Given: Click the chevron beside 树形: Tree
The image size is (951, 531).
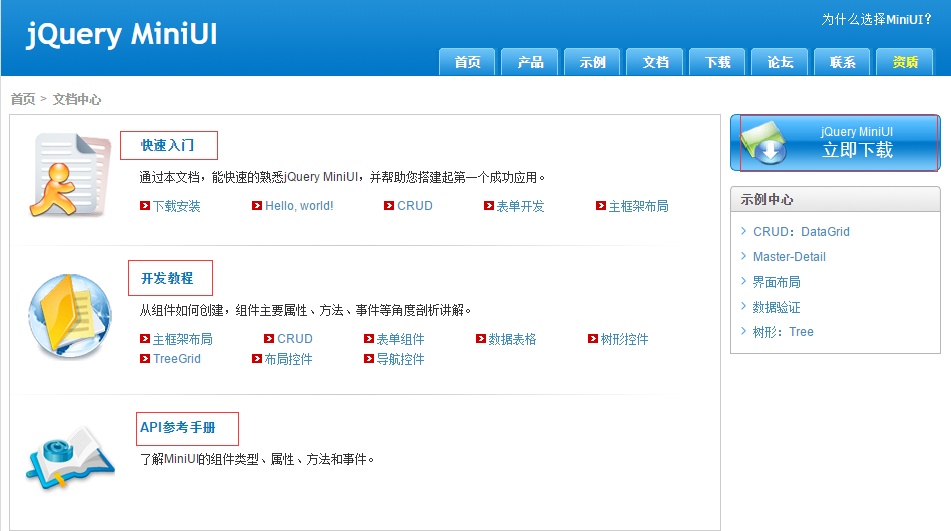Looking at the screenshot, I should click(744, 331).
